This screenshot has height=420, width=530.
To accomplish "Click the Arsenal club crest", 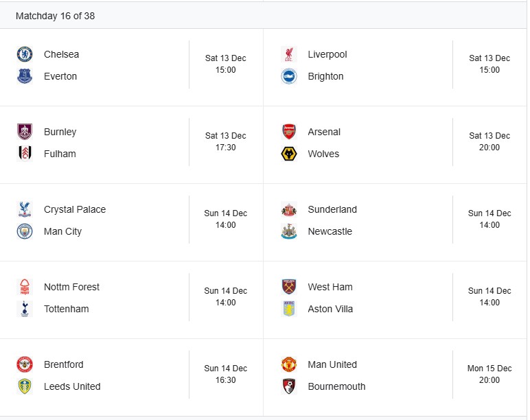I will tap(289, 132).
